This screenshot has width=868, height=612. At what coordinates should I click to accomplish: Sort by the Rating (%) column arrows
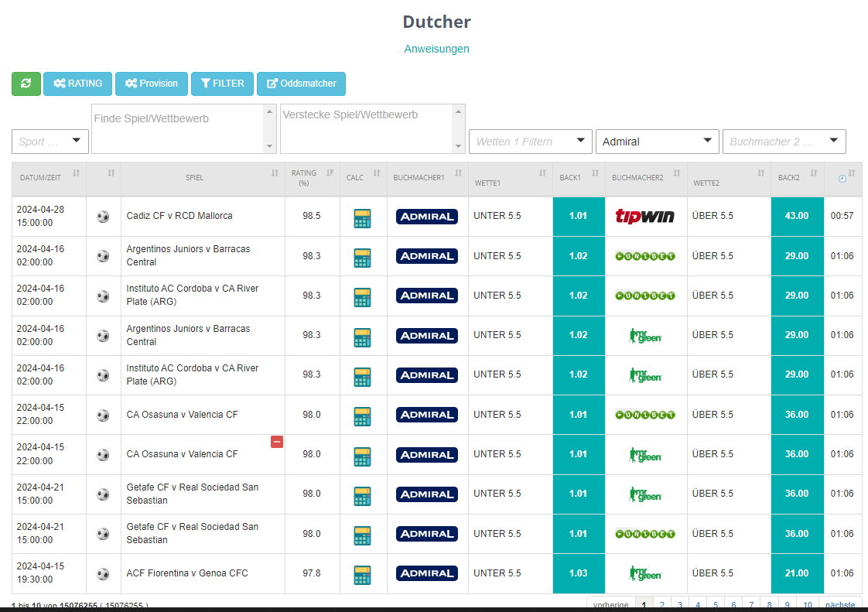[330, 173]
